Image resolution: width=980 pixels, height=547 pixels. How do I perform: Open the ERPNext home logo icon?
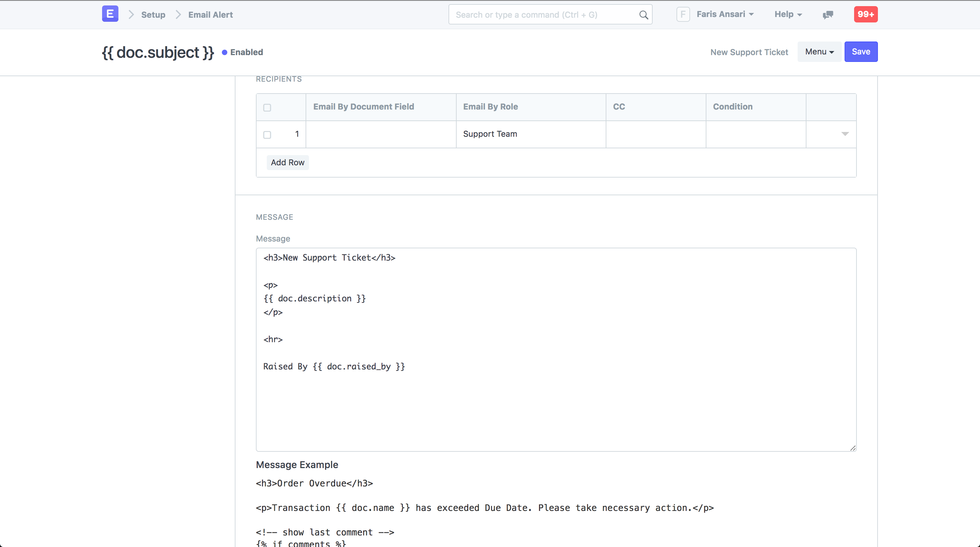tap(110, 14)
